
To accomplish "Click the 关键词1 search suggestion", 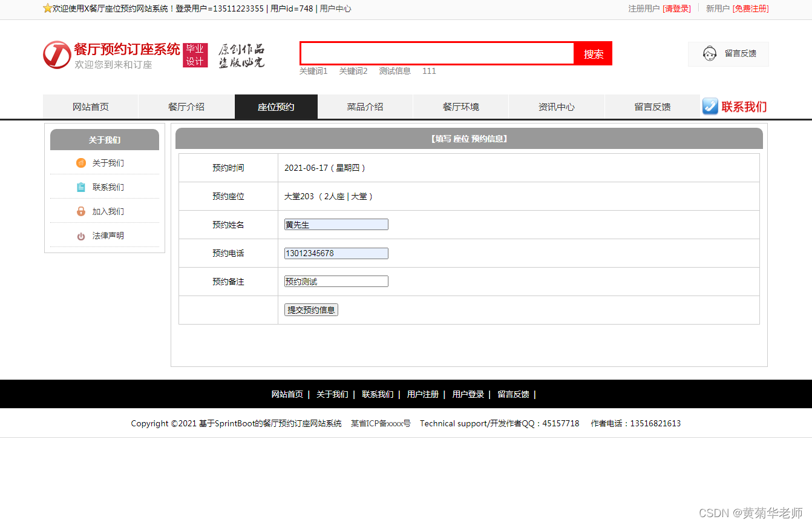I will coord(313,71).
